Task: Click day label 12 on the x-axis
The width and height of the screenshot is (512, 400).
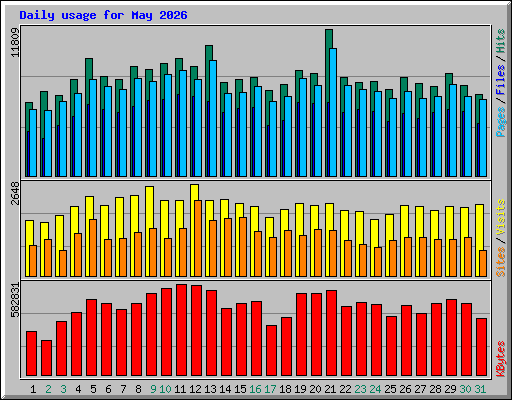Action: point(195,389)
